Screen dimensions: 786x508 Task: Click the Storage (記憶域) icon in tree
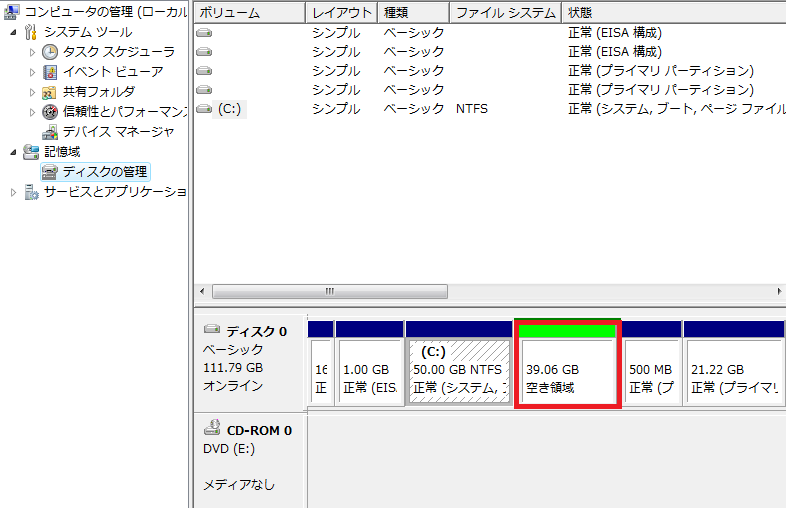30,152
